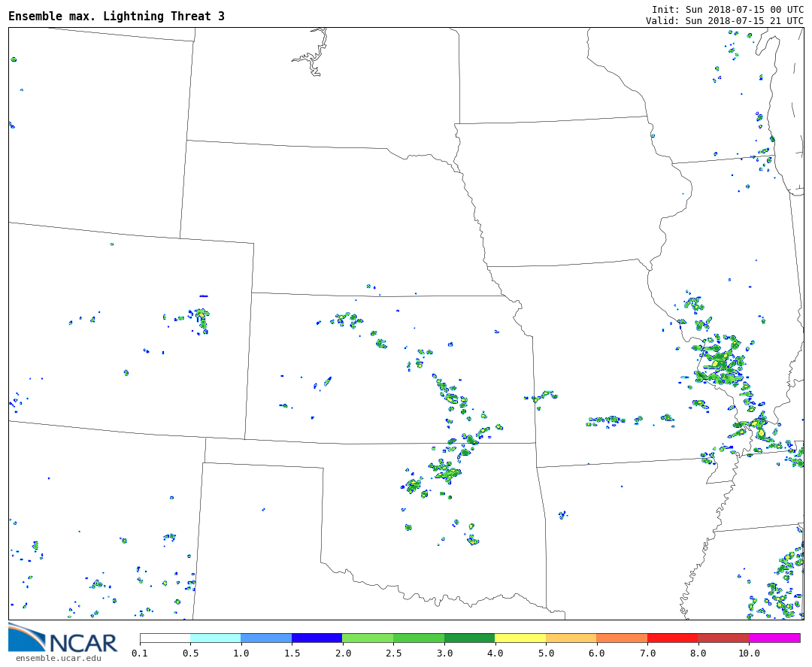Click the '0.1' colorbar tick label
Screen dimensions: 812x667
(x=140, y=653)
